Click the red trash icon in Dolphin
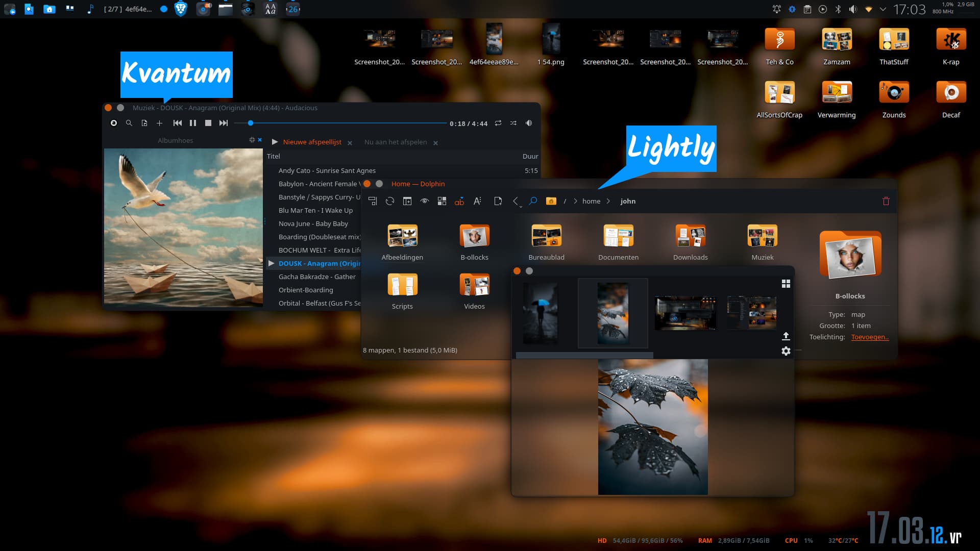Viewport: 980px width, 551px height. click(x=886, y=201)
